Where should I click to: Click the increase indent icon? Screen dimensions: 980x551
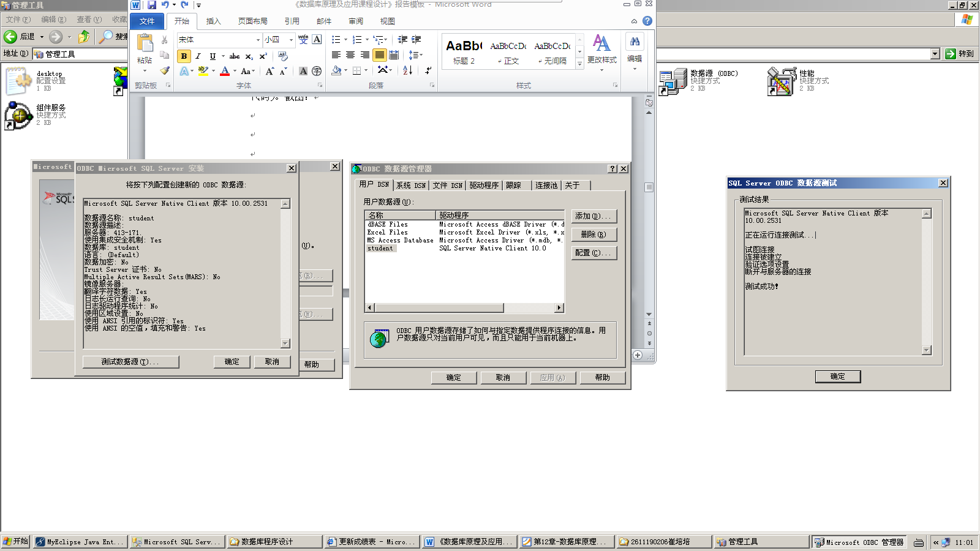click(x=417, y=39)
